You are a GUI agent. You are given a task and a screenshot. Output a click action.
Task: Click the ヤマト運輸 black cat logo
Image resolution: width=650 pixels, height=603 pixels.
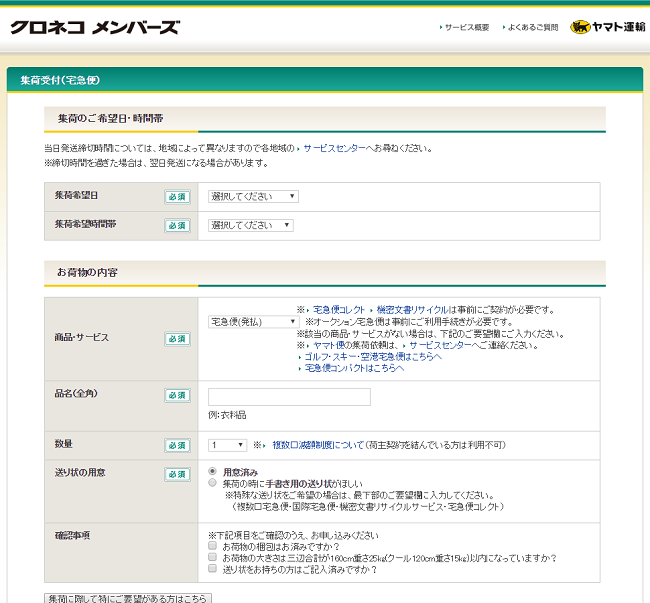pyautogui.click(x=608, y=27)
